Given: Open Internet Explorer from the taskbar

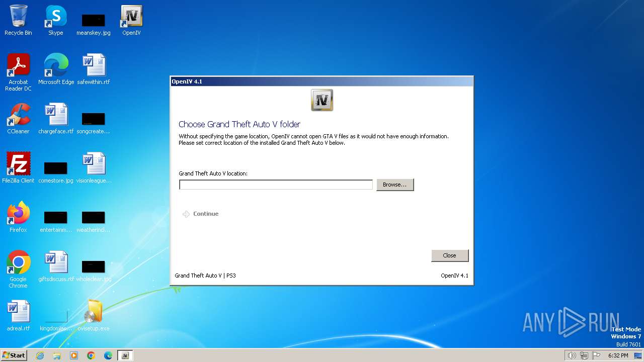Looking at the screenshot, I should [x=40, y=355].
